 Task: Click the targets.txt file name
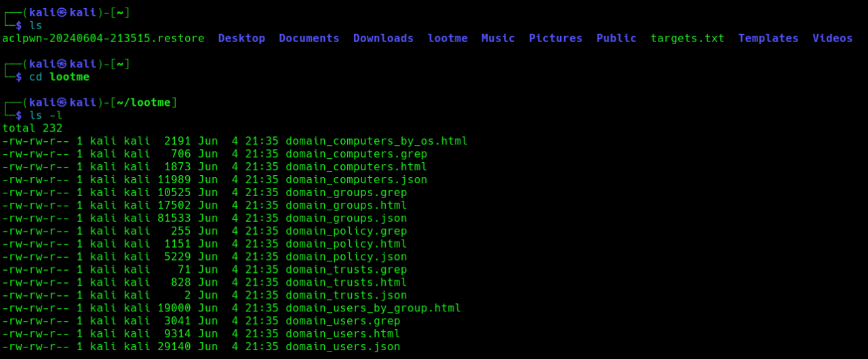(688, 38)
